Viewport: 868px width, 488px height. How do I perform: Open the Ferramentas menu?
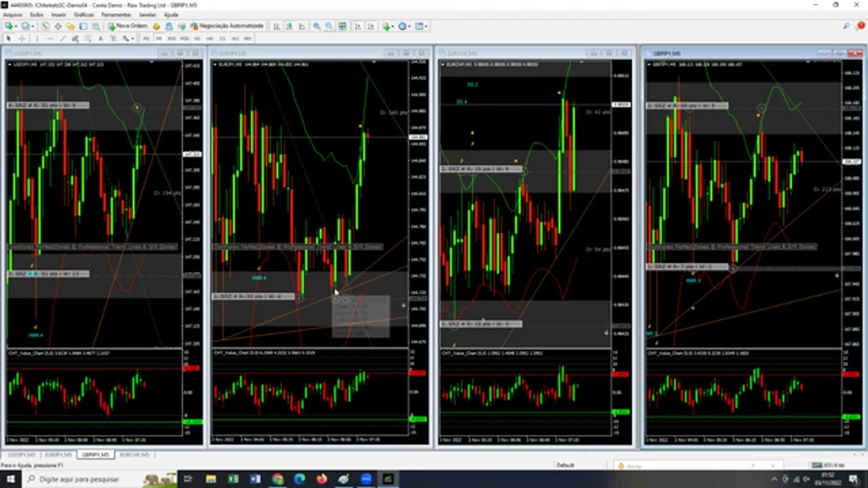coord(116,14)
